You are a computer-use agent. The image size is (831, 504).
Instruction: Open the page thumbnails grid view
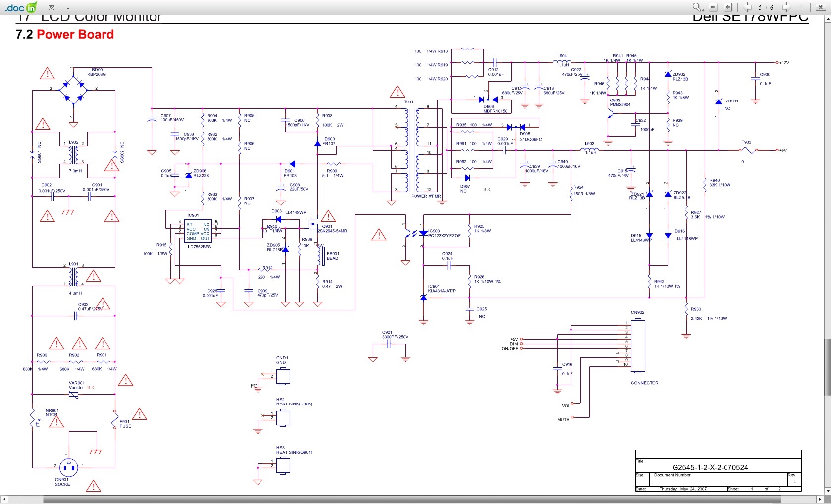801,7
